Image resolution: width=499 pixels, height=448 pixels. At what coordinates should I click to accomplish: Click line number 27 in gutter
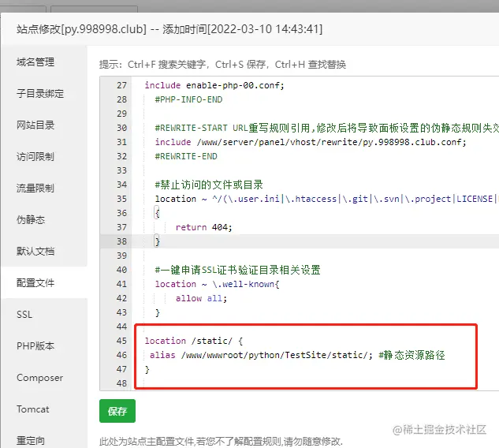[x=121, y=85]
